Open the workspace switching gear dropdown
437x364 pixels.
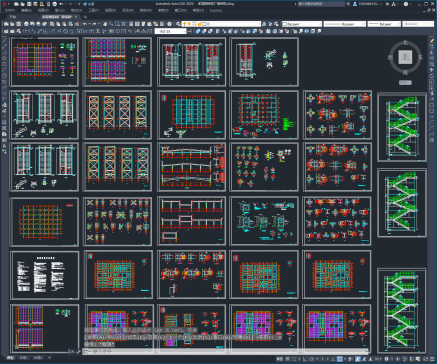[x=388, y=359]
